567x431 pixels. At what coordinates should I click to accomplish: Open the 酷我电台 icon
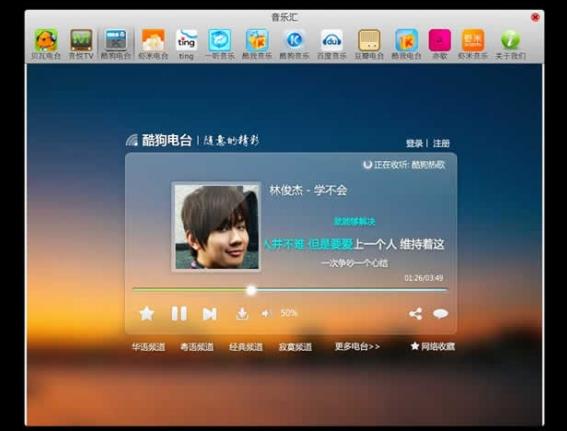(406, 44)
